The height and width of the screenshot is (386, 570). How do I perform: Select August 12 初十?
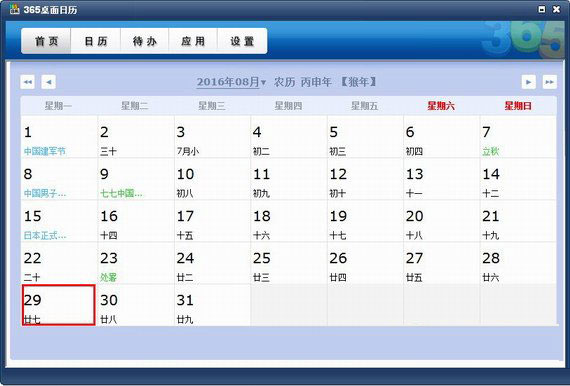(365, 179)
